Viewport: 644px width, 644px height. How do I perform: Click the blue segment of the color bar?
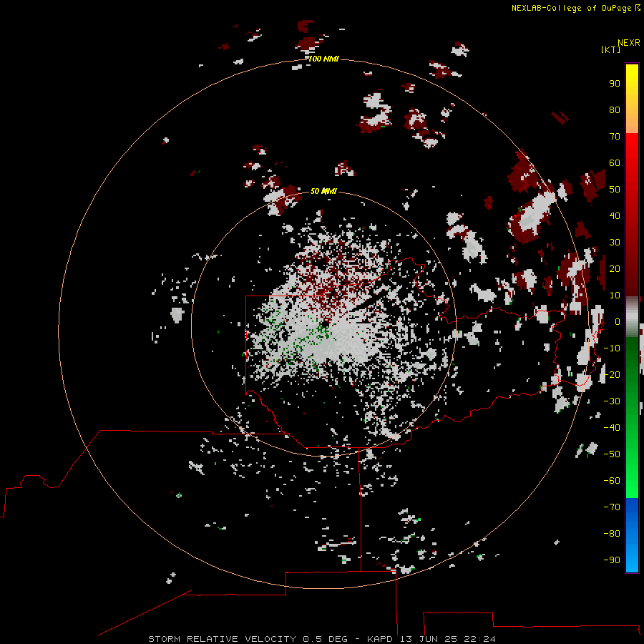(632, 535)
